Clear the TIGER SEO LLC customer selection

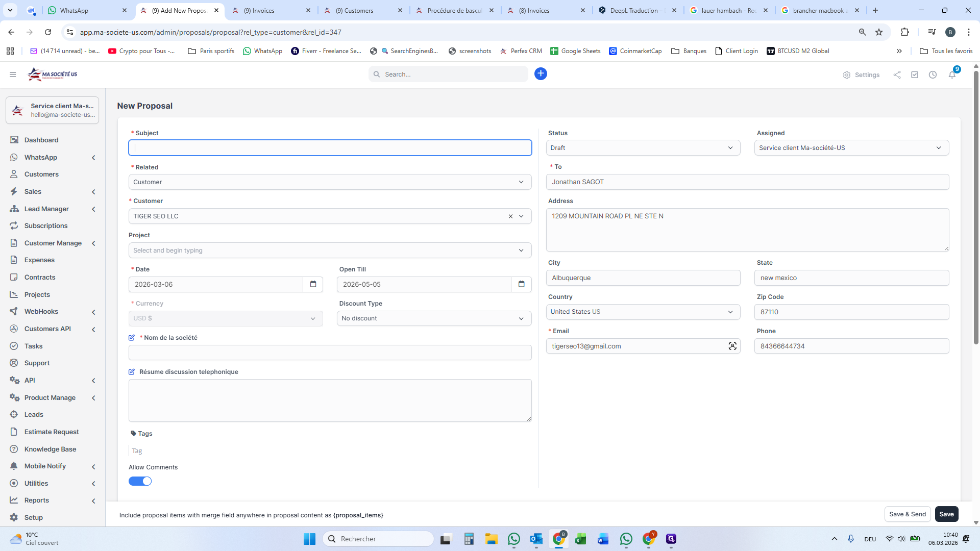pyautogui.click(x=510, y=216)
